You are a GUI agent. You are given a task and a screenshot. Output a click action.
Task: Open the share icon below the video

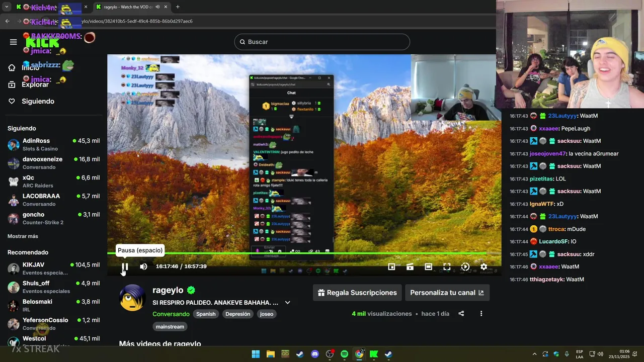coord(461,314)
